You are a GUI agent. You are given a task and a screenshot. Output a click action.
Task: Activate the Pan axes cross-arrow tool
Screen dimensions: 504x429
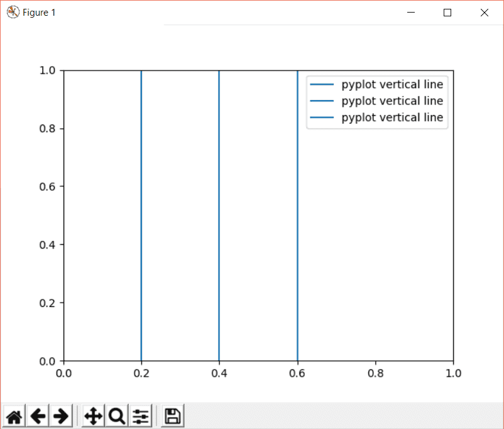(93, 416)
